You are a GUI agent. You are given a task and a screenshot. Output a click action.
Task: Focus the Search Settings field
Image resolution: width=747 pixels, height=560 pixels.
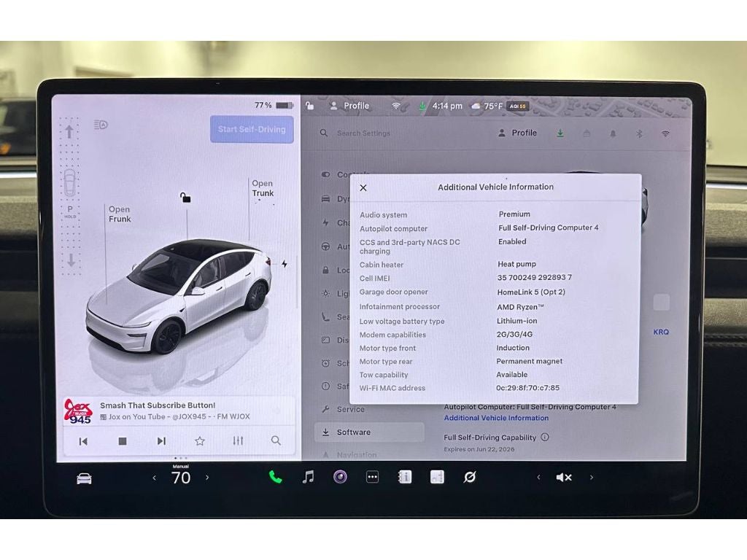(x=363, y=133)
